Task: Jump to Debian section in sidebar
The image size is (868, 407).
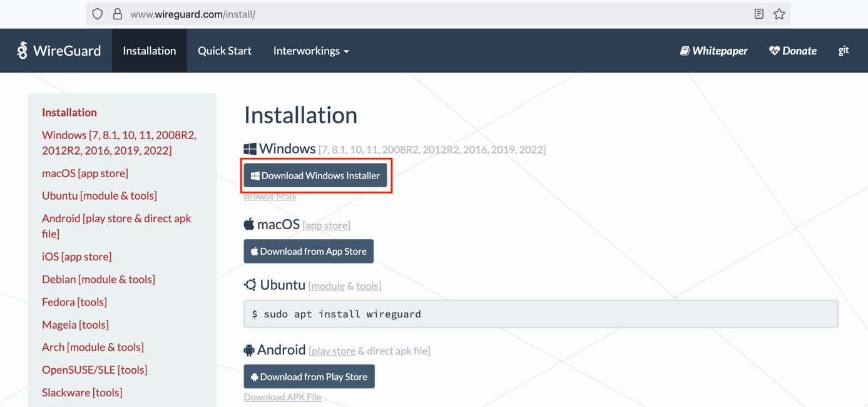Action: (98, 279)
